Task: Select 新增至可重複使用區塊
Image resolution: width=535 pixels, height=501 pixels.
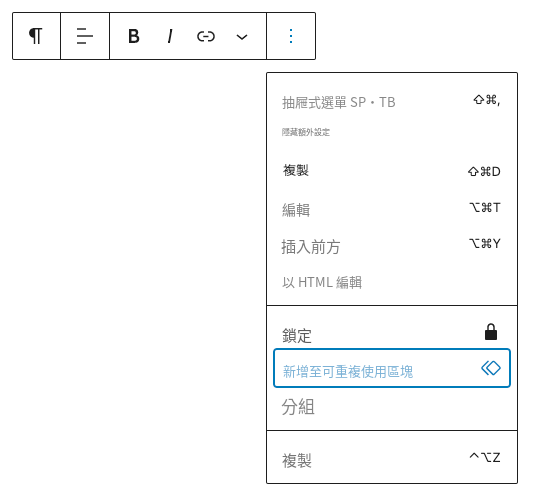Action: [x=392, y=368]
